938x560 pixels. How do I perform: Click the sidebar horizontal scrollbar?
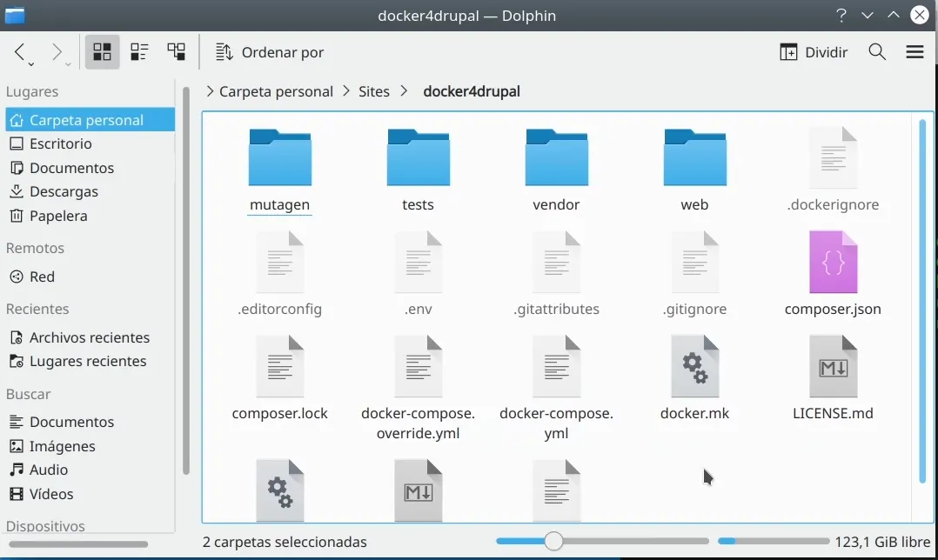(x=78, y=544)
